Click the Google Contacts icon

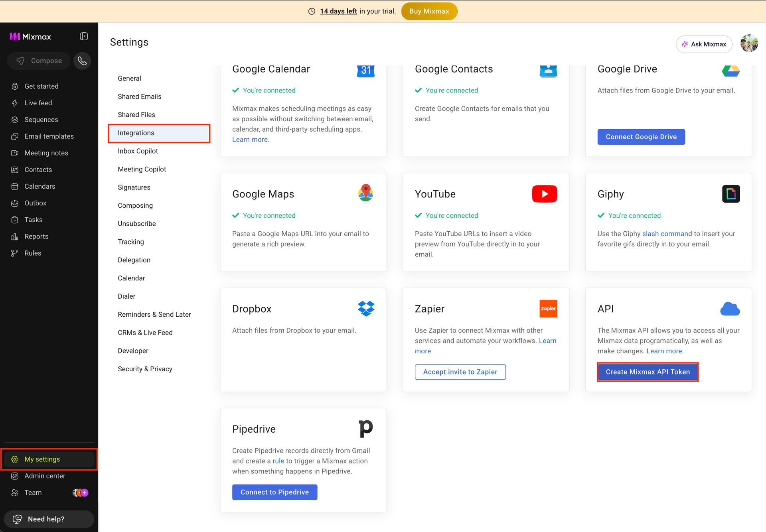click(x=548, y=71)
